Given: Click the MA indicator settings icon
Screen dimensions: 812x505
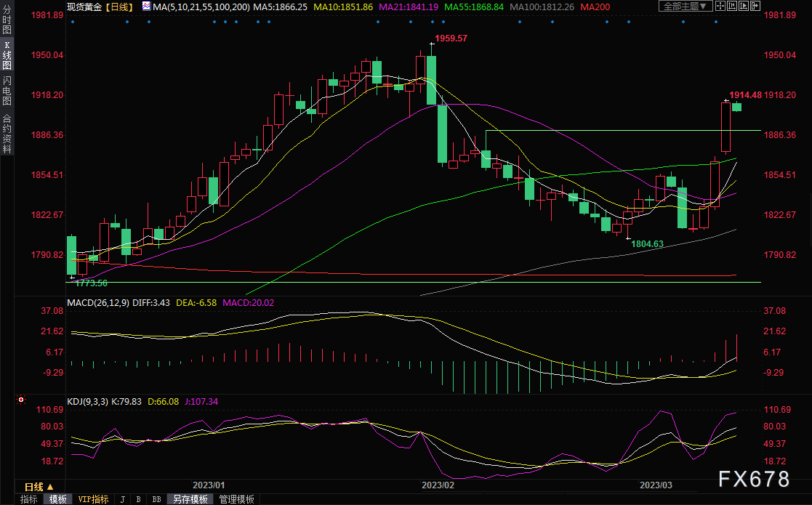Looking at the screenshot, I should [x=147, y=7].
